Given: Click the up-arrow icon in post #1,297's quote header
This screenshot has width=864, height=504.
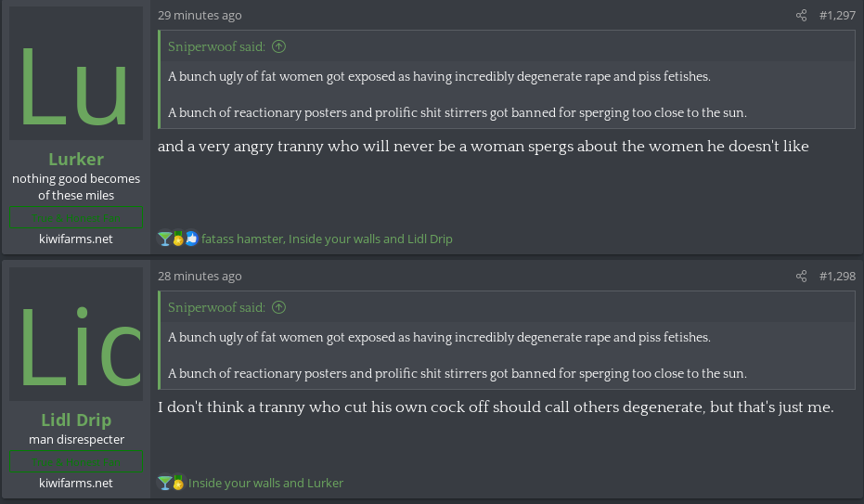Looking at the screenshot, I should coord(279,46).
